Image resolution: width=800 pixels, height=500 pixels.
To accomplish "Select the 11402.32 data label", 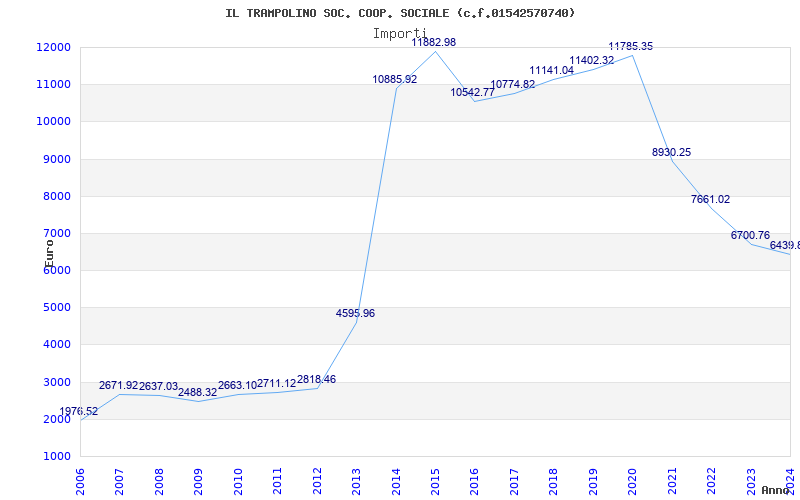I will (592, 61).
